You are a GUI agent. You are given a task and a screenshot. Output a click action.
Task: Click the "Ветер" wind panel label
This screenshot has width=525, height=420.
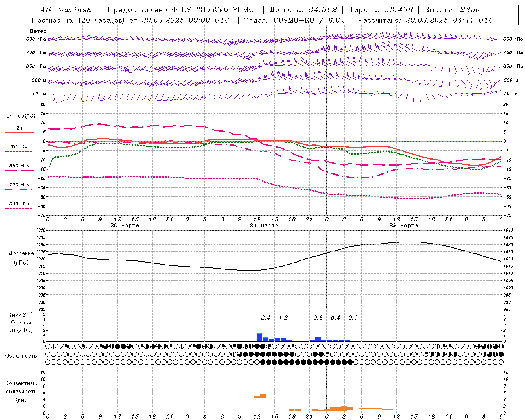38,31
